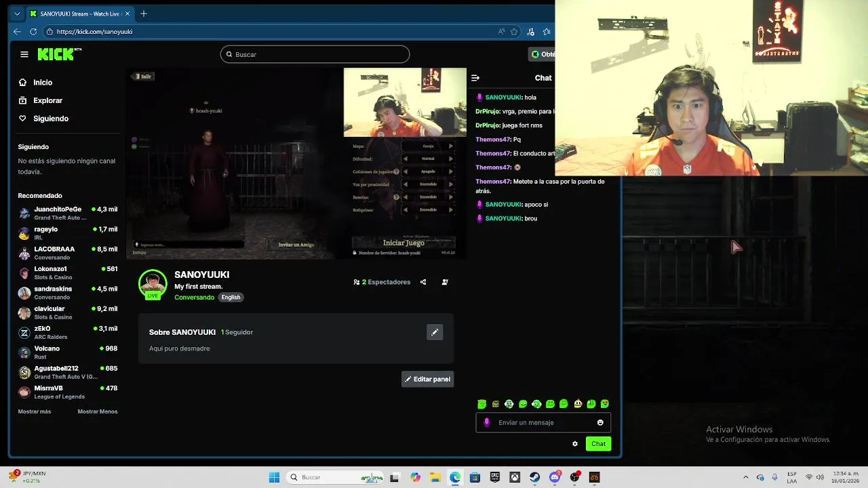Screen dimensions: 868x488
Task: Select the SANOYUUKI Stream browser tab
Action: pyautogui.click(x=81, y=14)
